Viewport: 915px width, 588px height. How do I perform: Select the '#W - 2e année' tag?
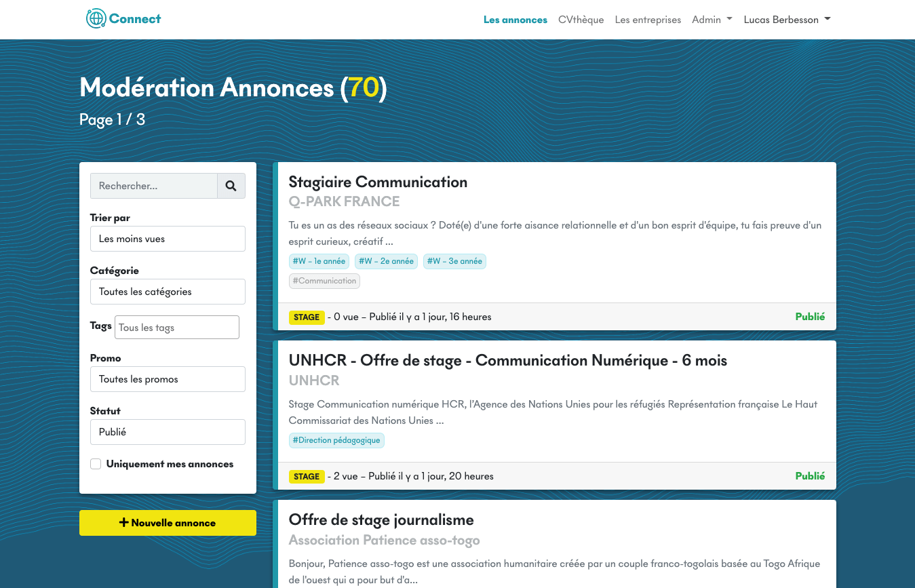click(386, 261)
